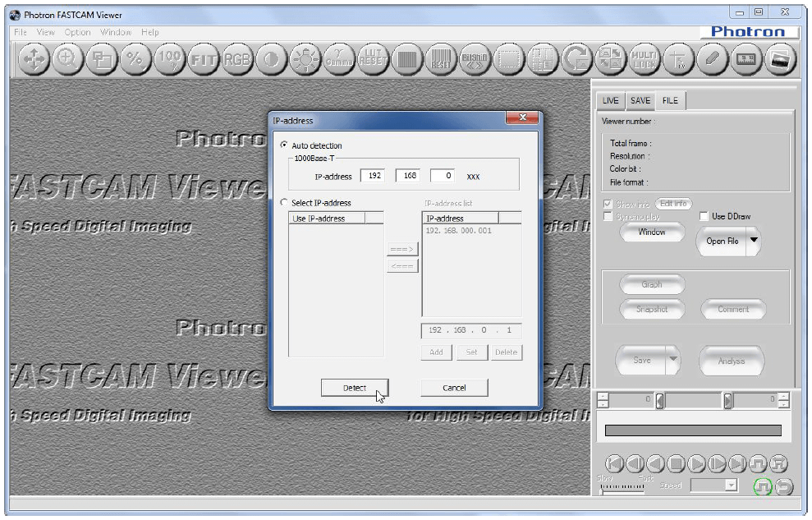Expand the Save button dropdown arrow
812x520 pixels.
coord(672,359)
